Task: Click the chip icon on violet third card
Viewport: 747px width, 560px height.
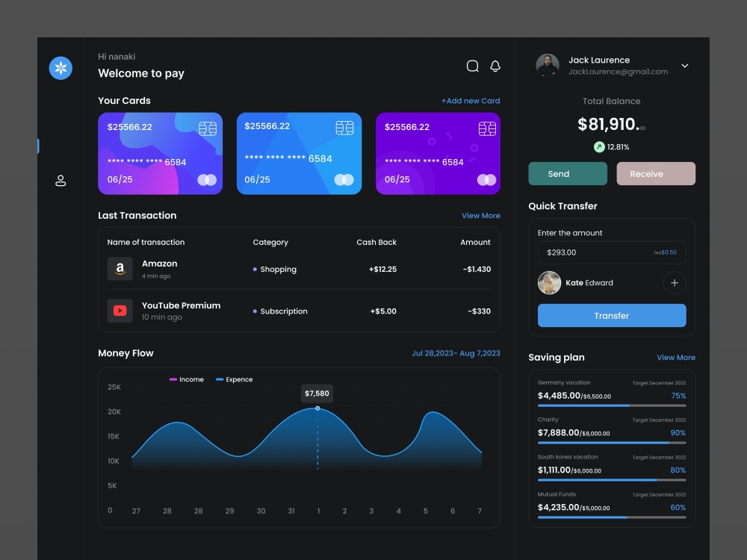Action: click(487, 128)
